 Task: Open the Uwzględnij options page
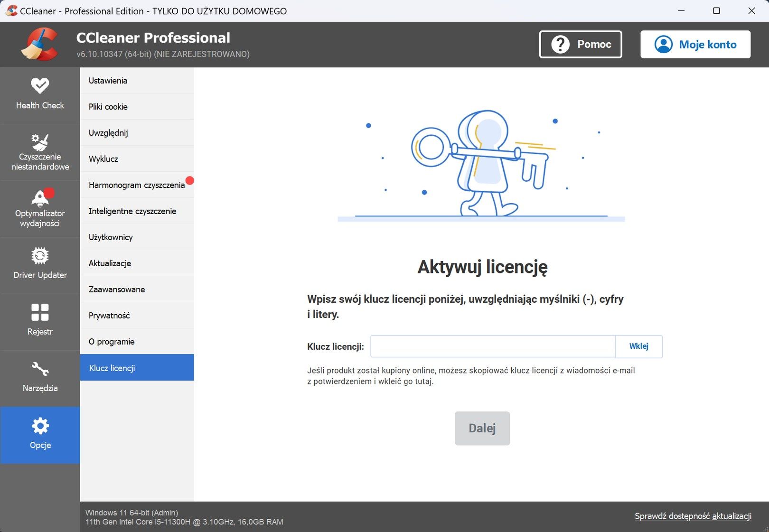(137, 133)
